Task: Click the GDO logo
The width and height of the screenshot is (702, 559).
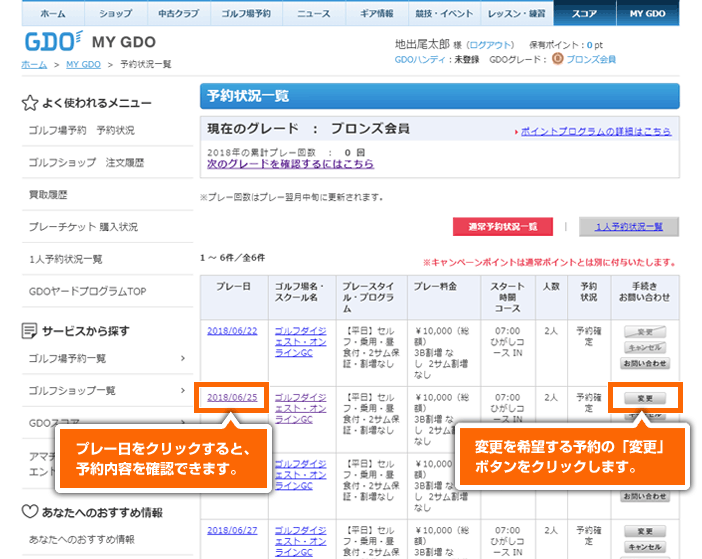Action: pos(54,42)
